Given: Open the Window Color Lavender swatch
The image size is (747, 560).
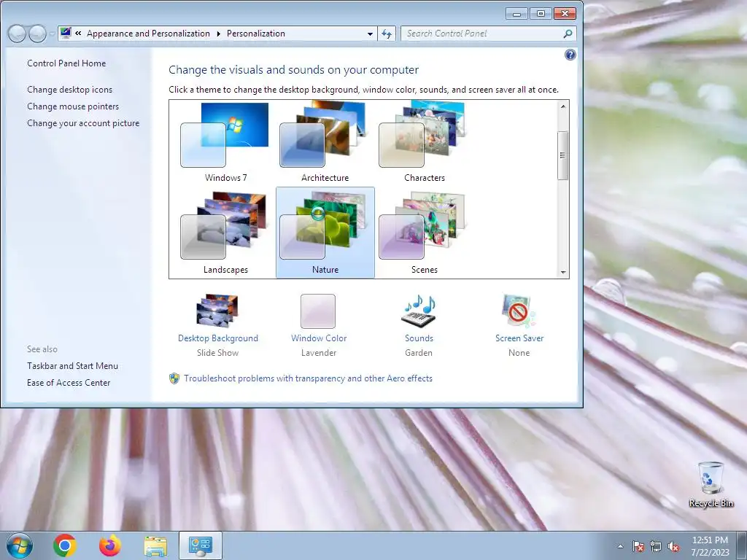Looking at the screenshot, I should click(x=318, y=311).
